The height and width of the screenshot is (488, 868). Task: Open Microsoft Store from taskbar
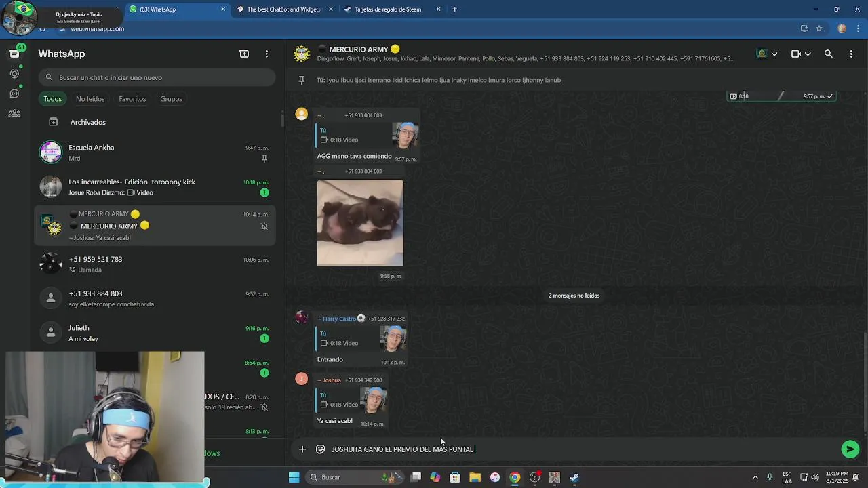point(455,477)
